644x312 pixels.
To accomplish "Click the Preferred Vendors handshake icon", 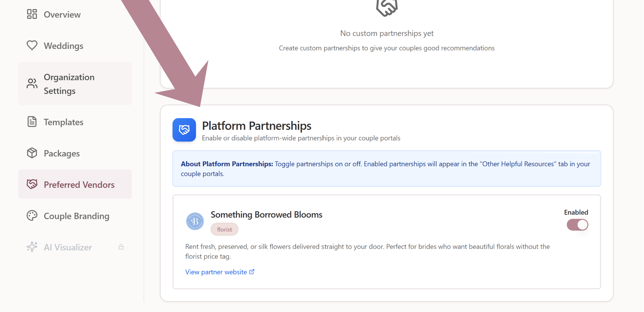I will pos(32,184).
